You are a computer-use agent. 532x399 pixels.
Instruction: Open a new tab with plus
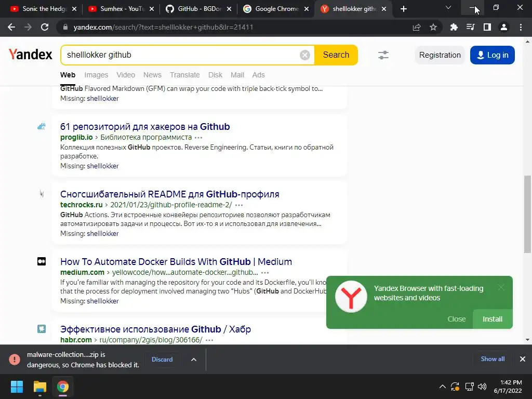click(403, 9)
